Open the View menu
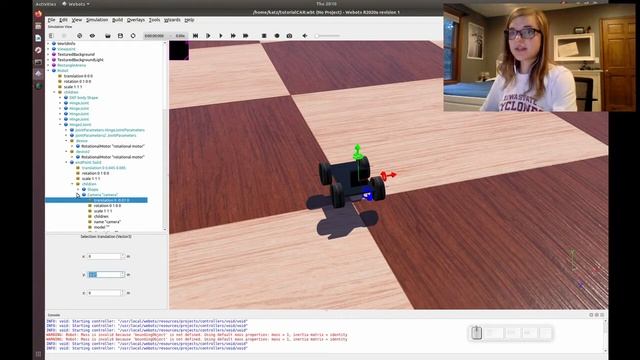The height and width of the screenshot is (360, 640). (x=77, y=20)
